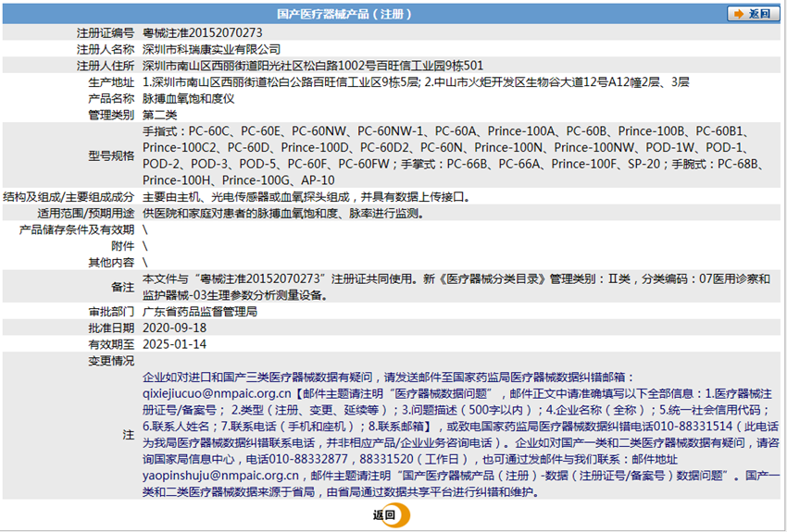787x532 pixels.
Task: Click the 结构及组成/主要组成成分 label
Action: click(69, 197)
